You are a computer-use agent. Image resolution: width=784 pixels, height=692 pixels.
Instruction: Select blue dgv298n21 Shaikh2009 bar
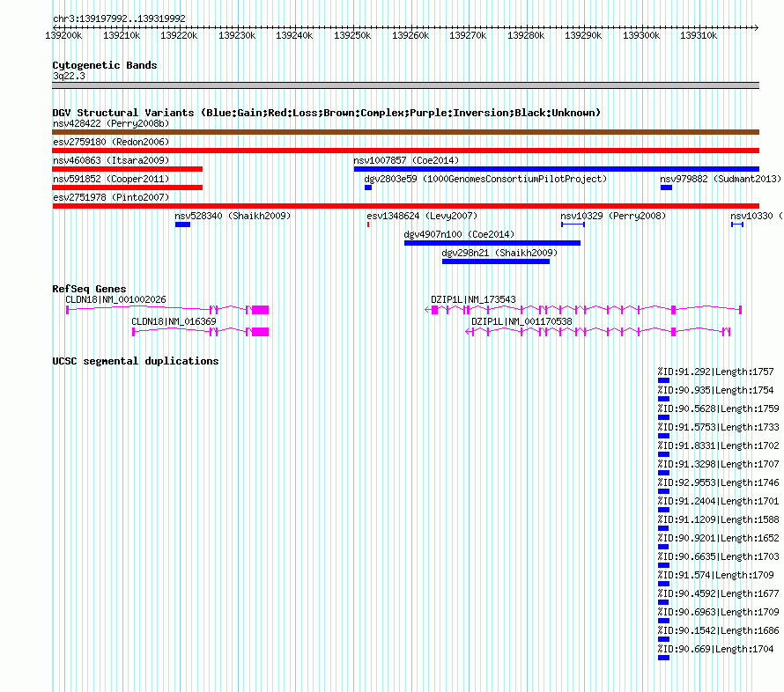(496, 261)
